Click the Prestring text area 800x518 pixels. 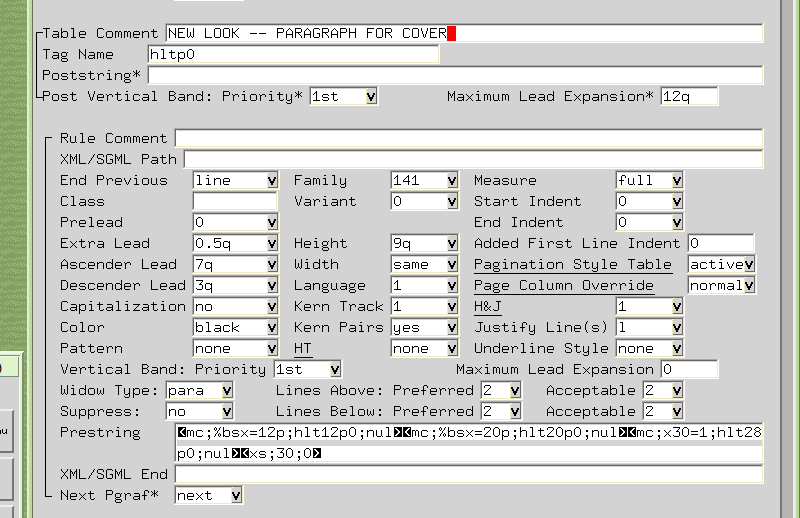468,443
